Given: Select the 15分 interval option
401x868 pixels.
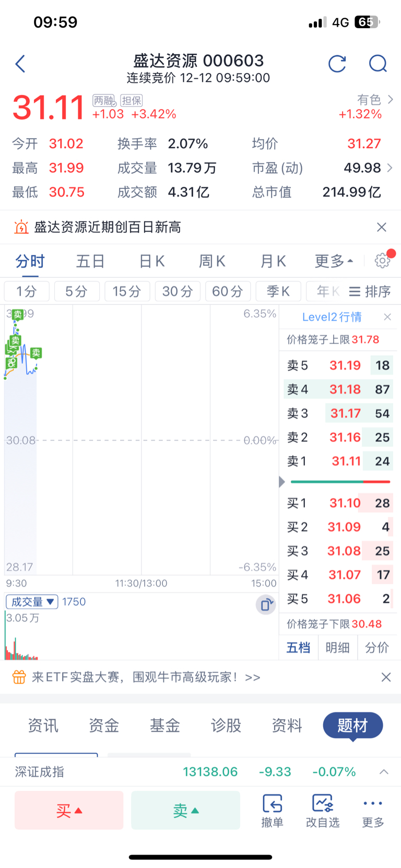Looking at the screenshot, I should tap(127, 291).
